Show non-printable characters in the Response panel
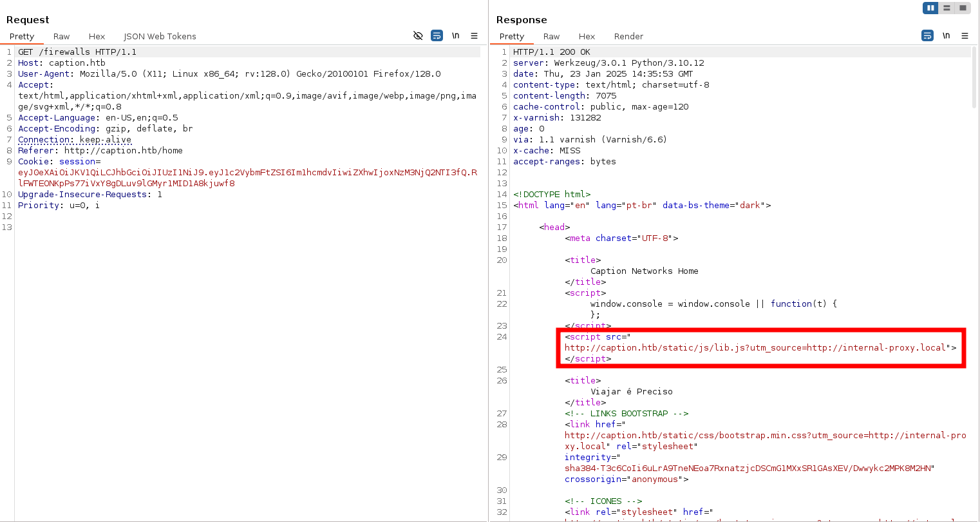Viewport: 980px width, 522px height. pos(946,36)
